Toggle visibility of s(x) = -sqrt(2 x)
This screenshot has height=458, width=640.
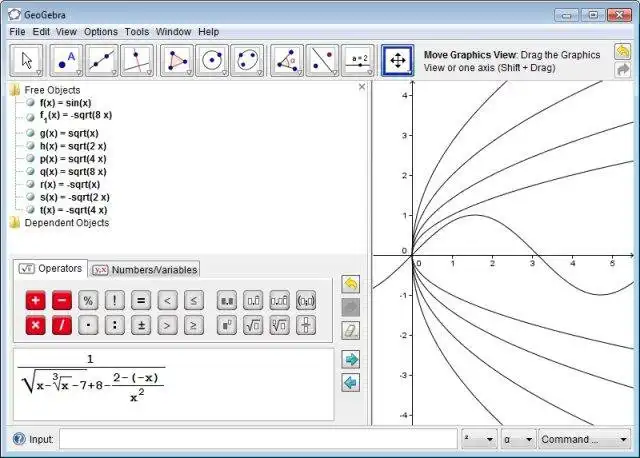30,197
